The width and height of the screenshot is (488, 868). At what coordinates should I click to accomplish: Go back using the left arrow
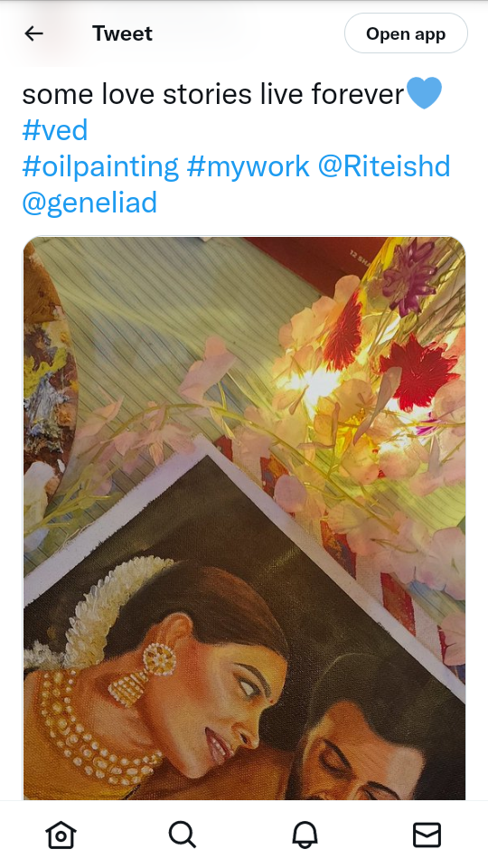pyautogui.click(x=33, y=33)
